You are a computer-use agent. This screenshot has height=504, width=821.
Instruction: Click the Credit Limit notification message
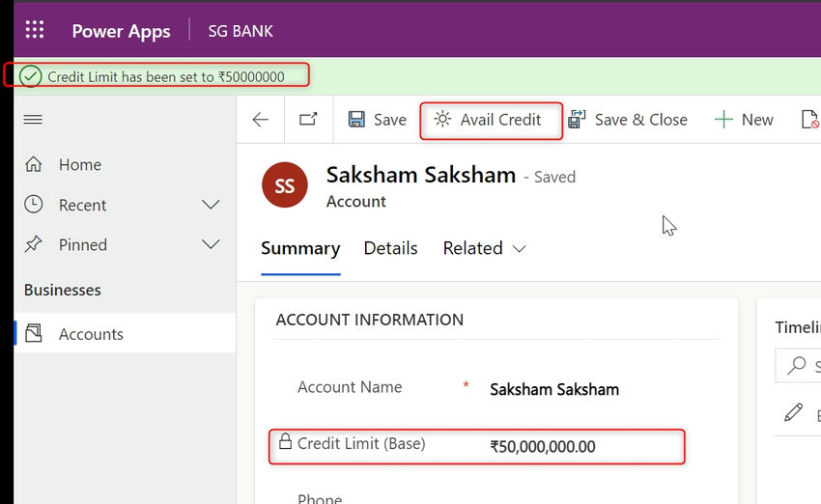(166, 77)
